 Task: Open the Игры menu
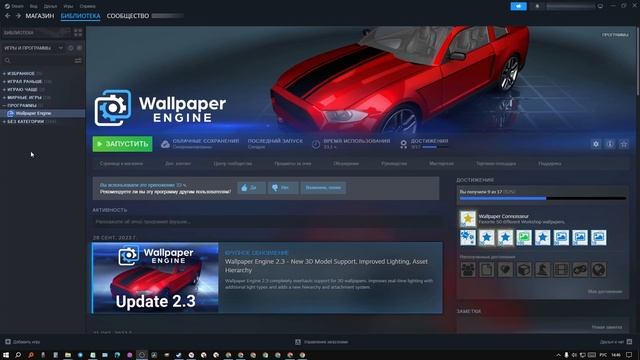coord(68,6)
